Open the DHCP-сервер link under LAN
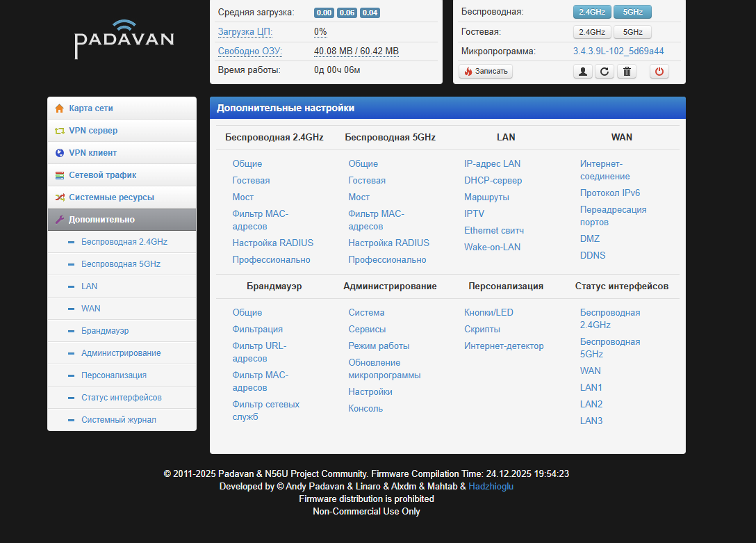 493,181
